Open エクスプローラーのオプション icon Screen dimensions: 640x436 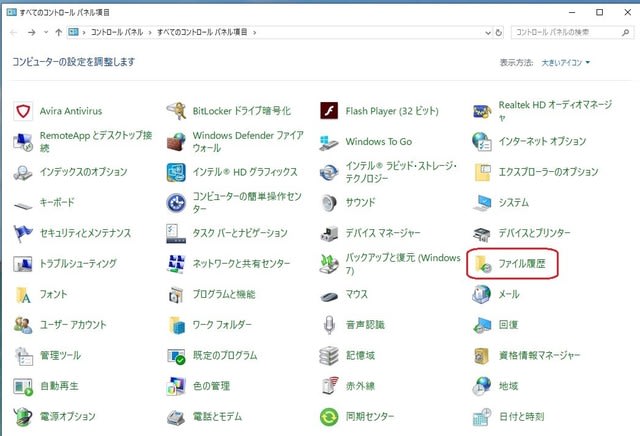(482, 172)
